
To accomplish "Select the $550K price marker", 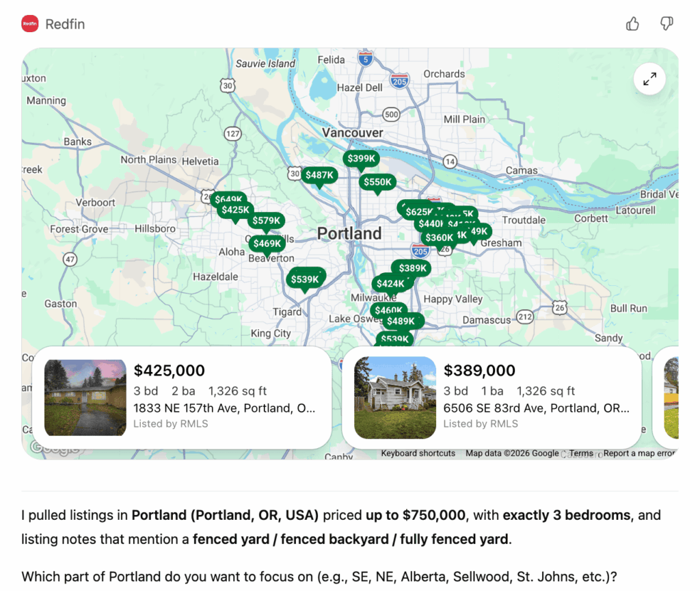I will coord(377,183).
